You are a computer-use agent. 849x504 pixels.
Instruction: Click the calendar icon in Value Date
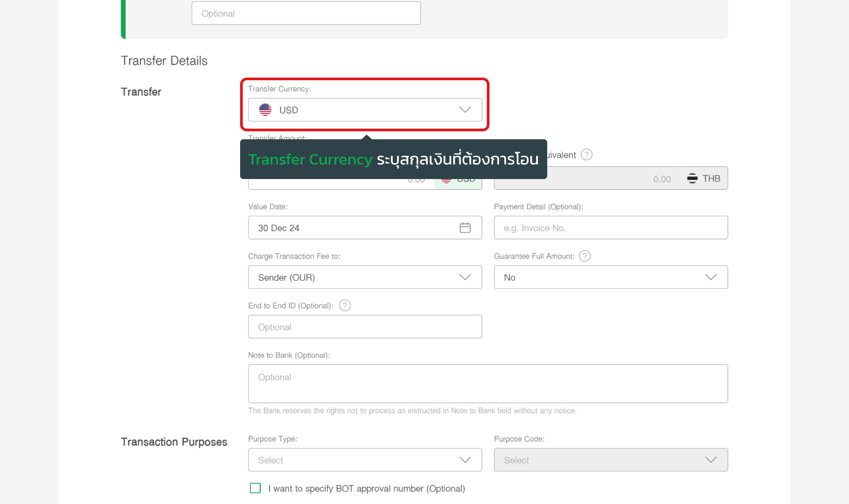pos(465,227)
